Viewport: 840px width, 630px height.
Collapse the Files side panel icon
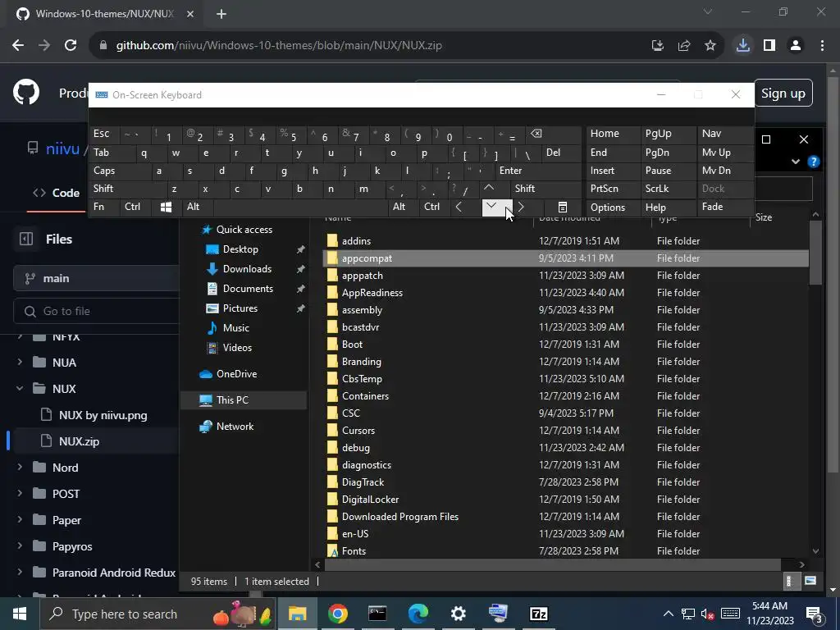(26, 239)
